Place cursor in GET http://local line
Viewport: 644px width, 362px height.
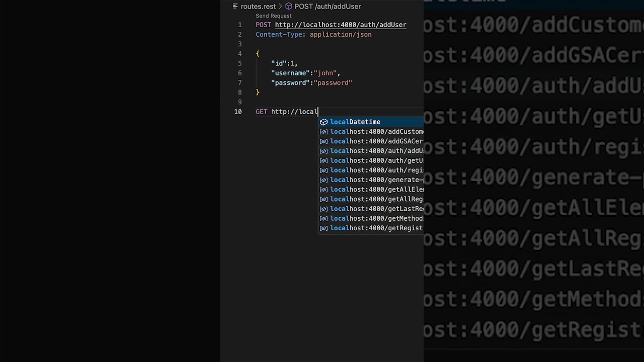pos(287,112)
